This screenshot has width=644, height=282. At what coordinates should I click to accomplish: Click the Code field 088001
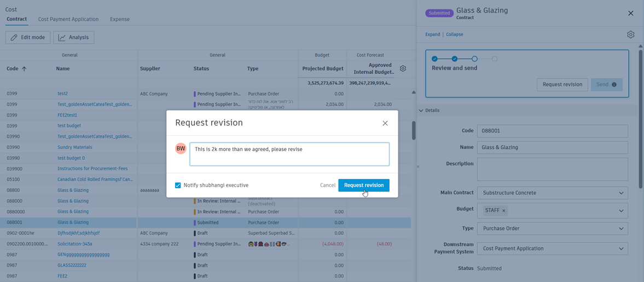tap(553, 131)
